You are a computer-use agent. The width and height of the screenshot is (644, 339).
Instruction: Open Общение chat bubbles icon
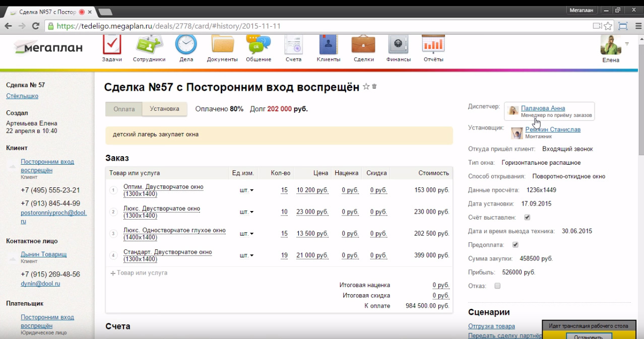pos(259,46)
